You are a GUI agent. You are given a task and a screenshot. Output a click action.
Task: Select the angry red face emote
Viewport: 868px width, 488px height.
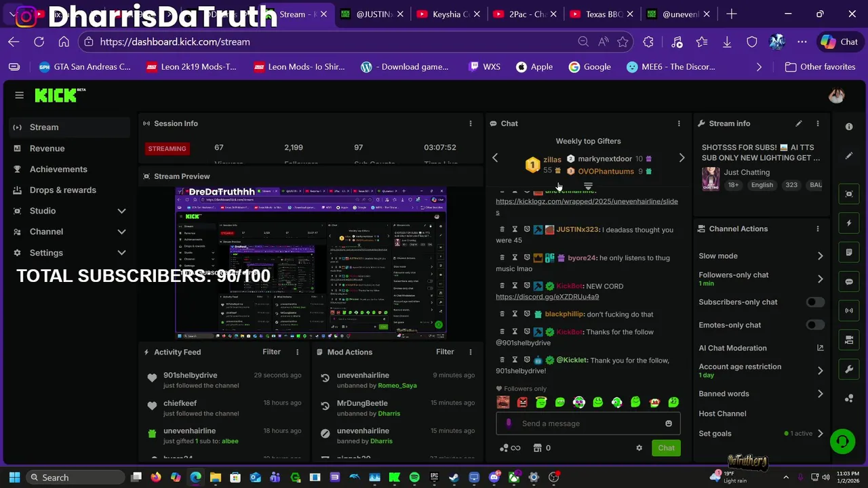click(x=522, y=402)
